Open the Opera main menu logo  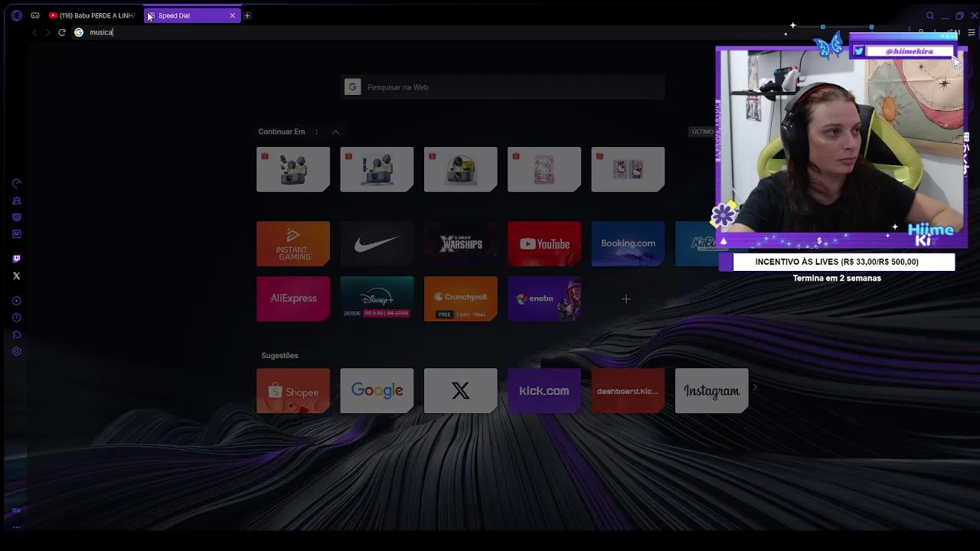[16, 15]
